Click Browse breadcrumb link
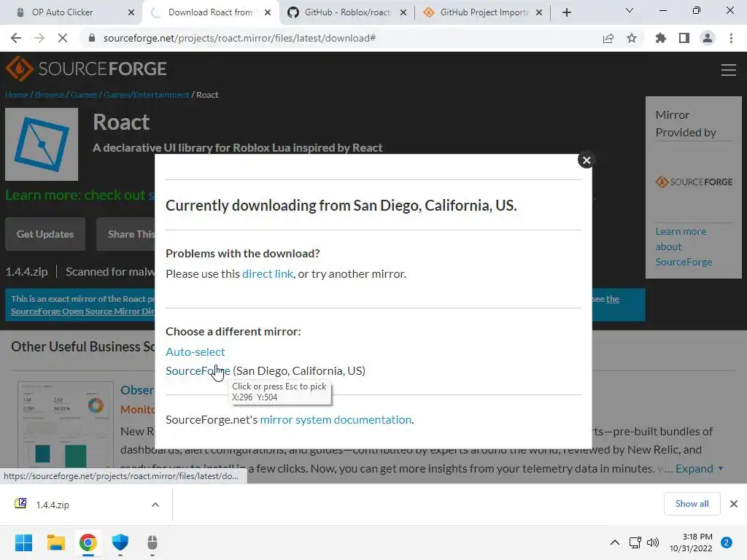 click(50, 95)
